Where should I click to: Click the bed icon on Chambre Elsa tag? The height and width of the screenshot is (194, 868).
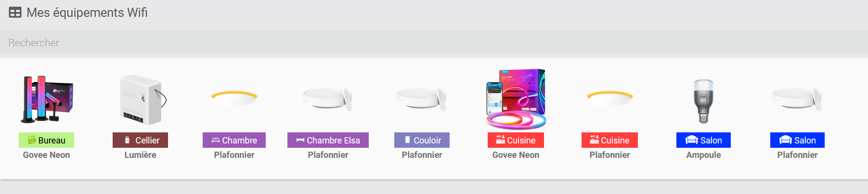pyautogui.click(x=300, y=140)
